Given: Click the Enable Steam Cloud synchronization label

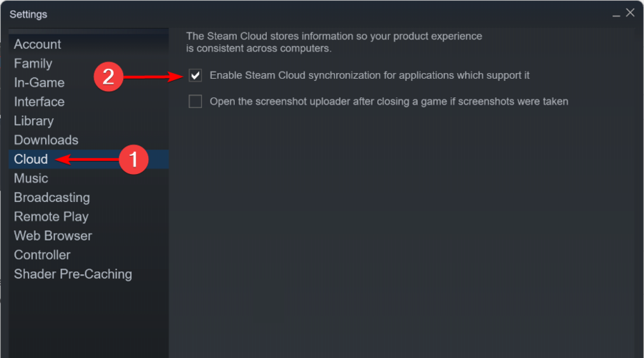Looking at the screenshot, I should click(370, 76).
